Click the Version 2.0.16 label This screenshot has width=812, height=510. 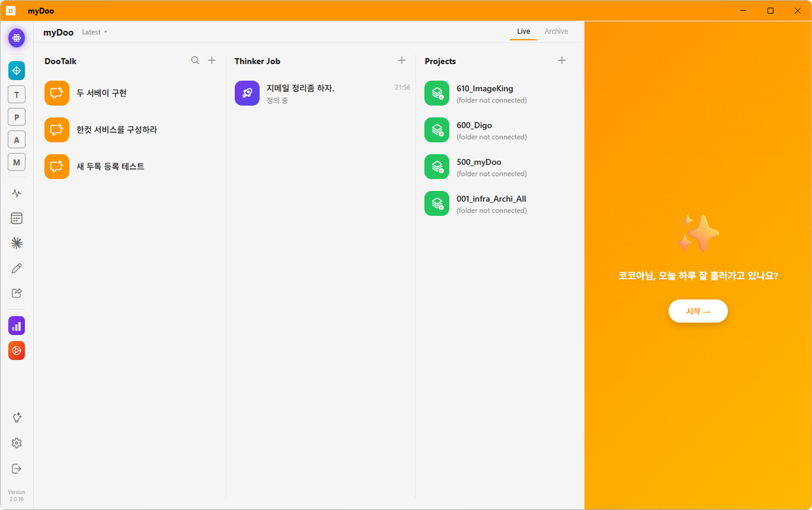(x=17, y=496)
